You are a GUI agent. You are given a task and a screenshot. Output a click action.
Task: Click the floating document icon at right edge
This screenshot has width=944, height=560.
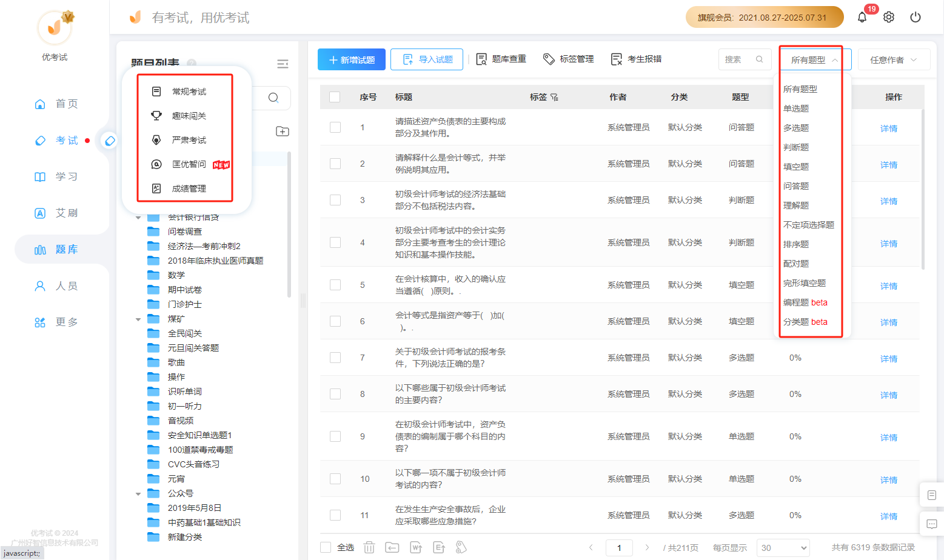[932, 495]
